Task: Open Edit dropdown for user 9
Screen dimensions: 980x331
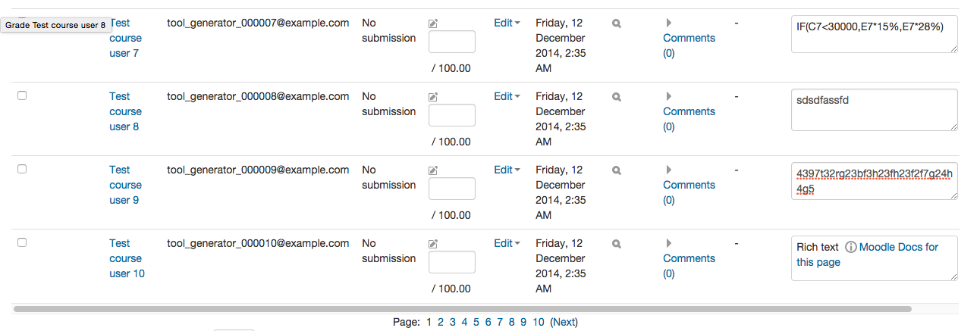Action: [507, 170]
